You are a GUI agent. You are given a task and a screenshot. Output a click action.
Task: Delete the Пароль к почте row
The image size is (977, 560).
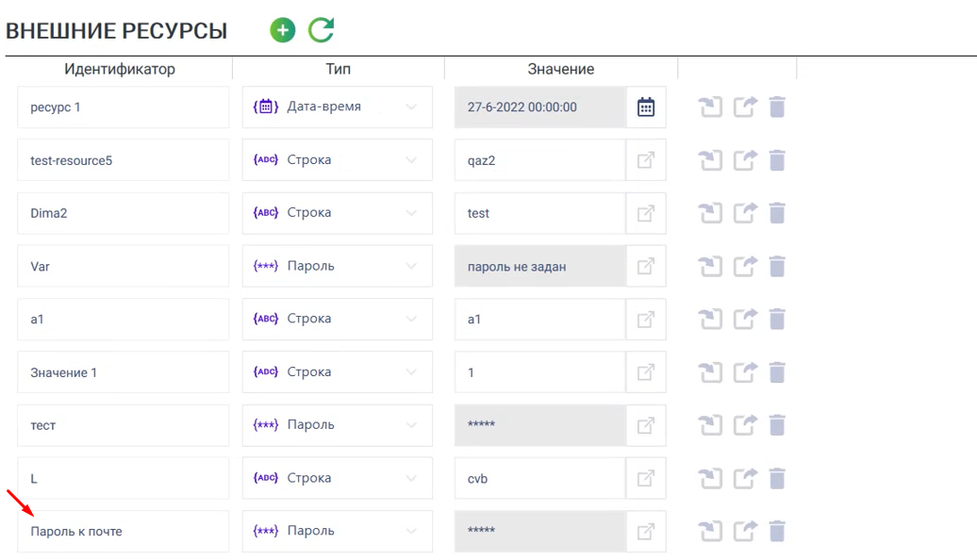[777, 532]
